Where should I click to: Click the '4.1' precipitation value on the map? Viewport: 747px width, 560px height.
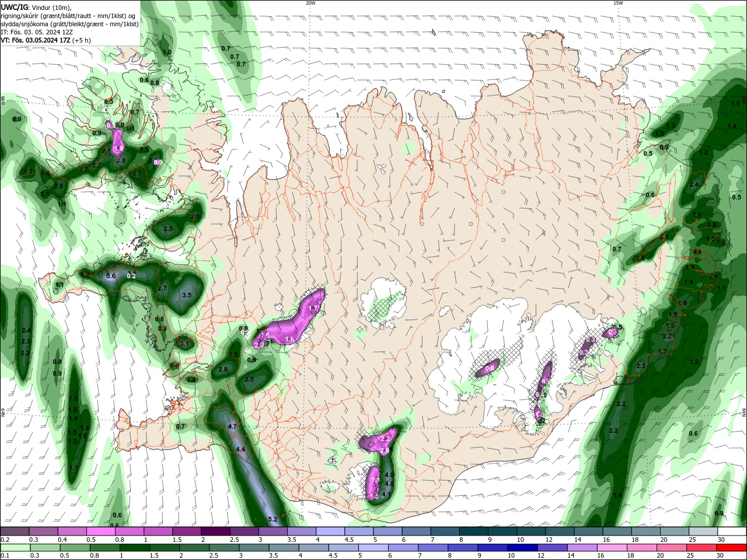[x=386, y=494]
